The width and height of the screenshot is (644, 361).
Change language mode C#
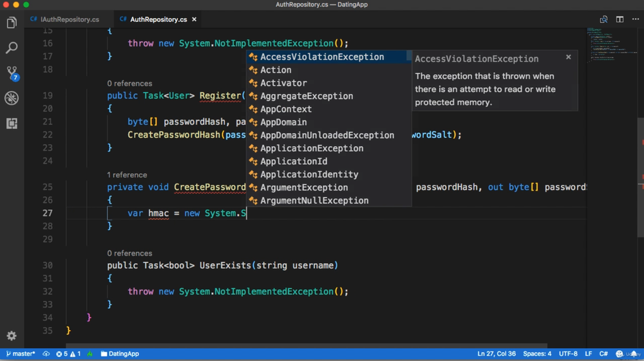603,354
